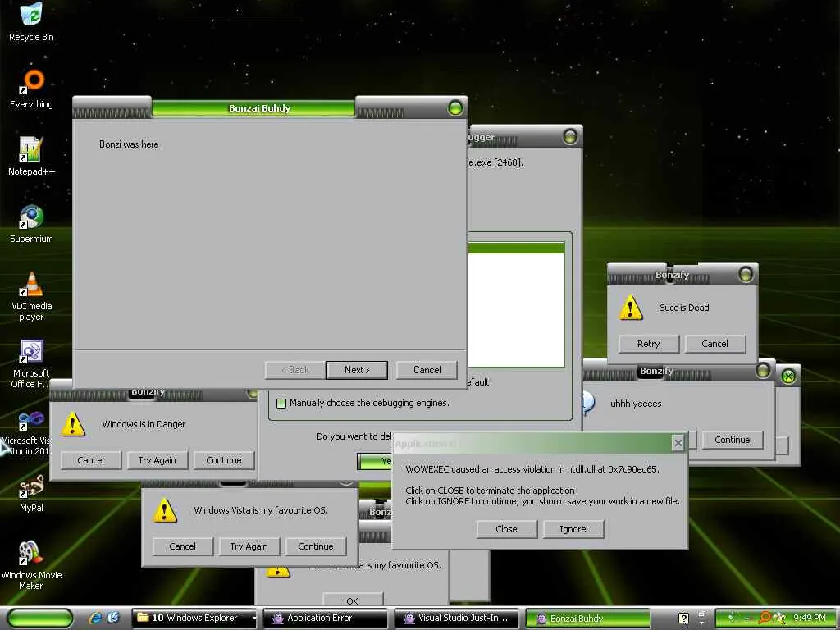The width and height of the screenshot is (840, 630).
Task: Click OK in the bottom partially hidden dialog
Action: click(x=353, y=600)
